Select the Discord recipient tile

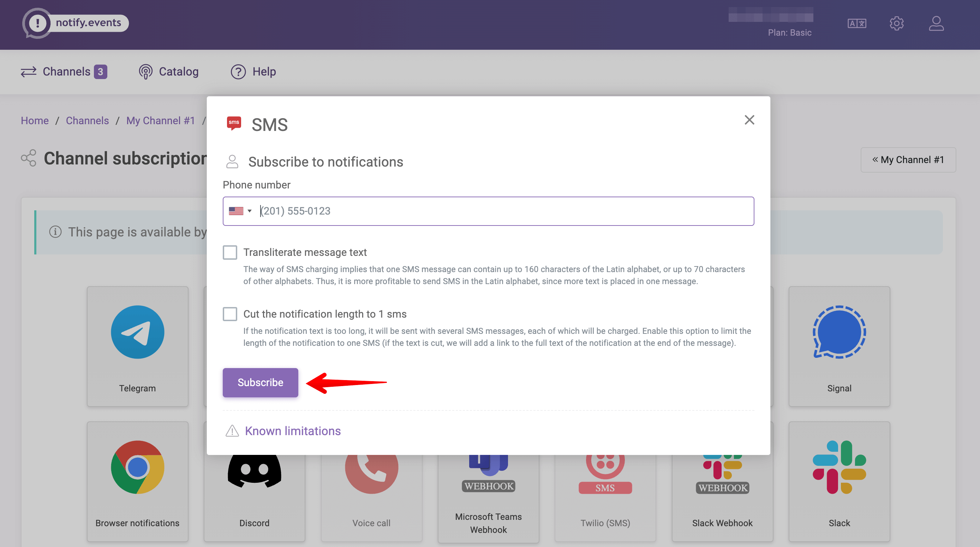point(254,494)
